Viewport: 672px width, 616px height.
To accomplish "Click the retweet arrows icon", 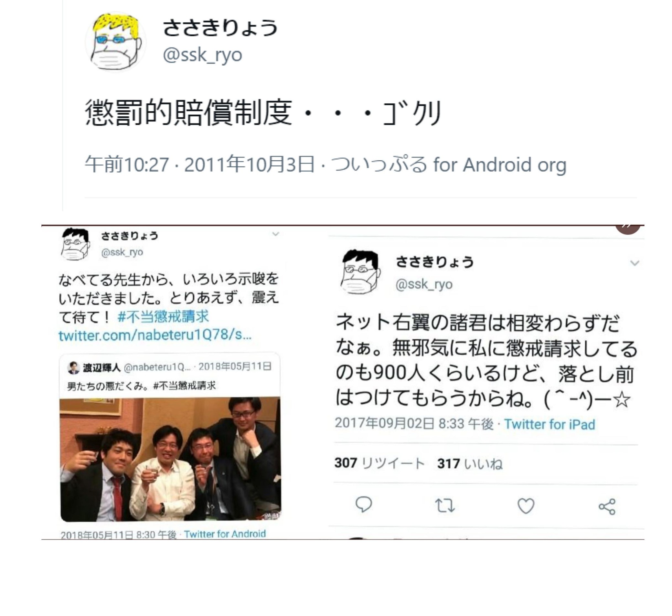I will pyautogui.click(x=445, y=505).
